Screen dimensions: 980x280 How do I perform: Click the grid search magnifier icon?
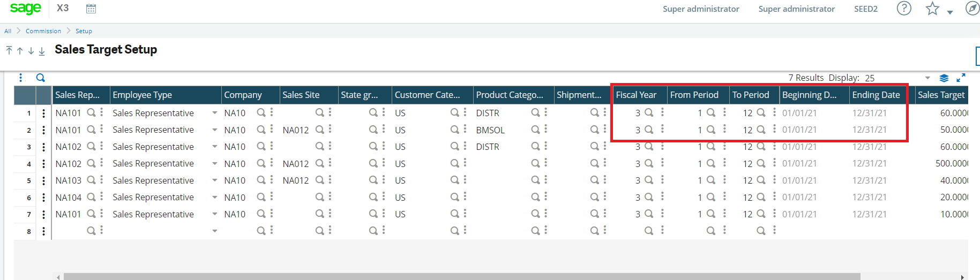pyautogui.click(x=41, y=78)
